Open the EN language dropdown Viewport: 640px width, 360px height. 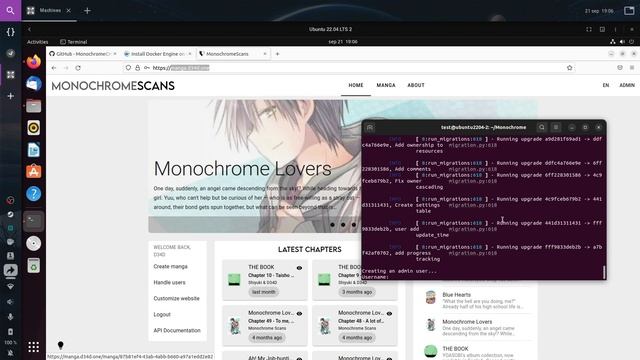click(x=606, y=85)
